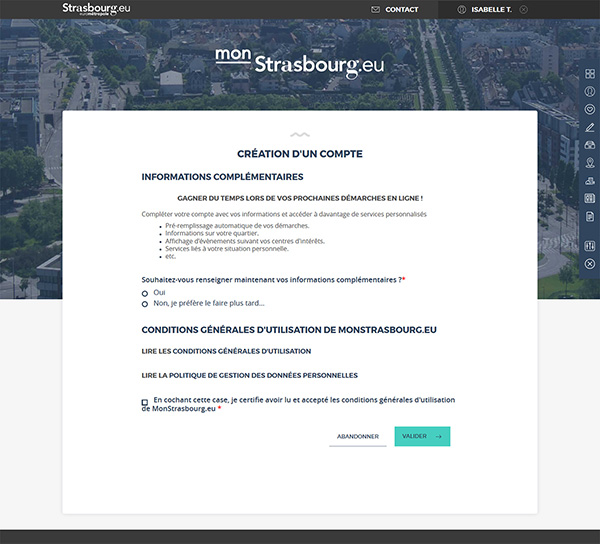
Task: Click the monStrasbourg.eu banner logo
Action: [x=300, y=64]
